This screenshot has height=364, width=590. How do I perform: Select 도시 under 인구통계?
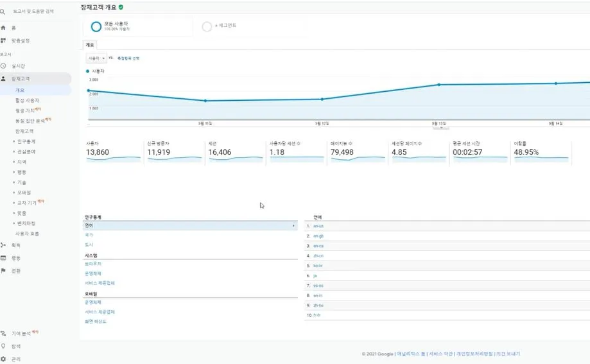[89, 245]
